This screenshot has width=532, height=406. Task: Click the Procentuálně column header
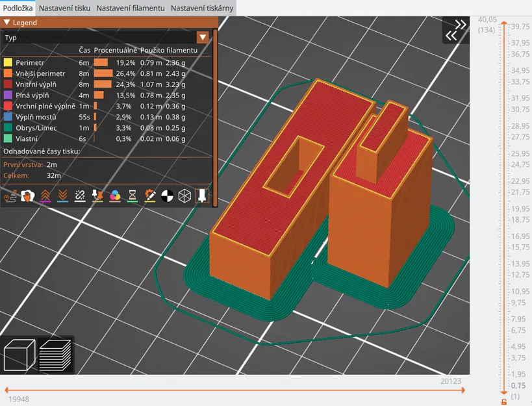116,50
